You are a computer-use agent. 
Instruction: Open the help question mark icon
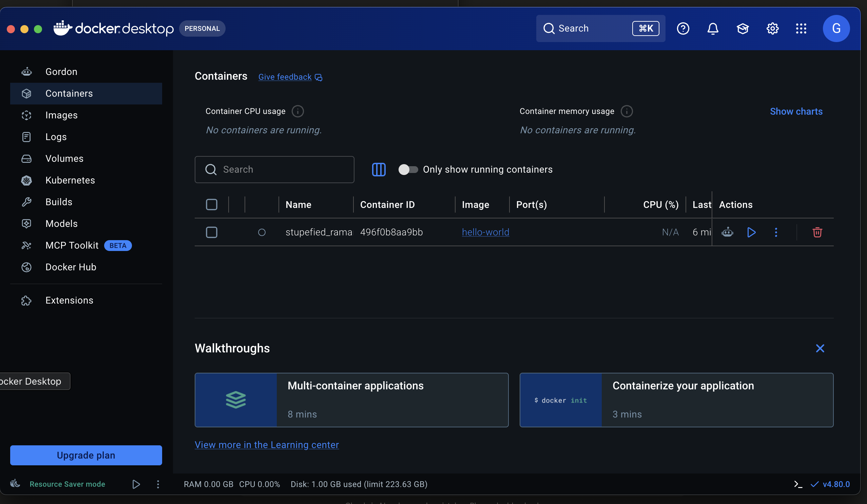point(683,28)
